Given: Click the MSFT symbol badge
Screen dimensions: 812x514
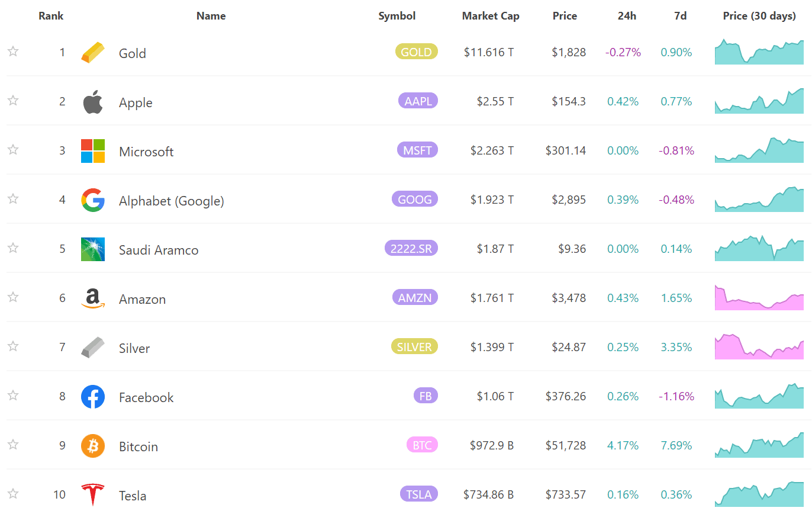Looking at the screenshot, I should point(417,150).
